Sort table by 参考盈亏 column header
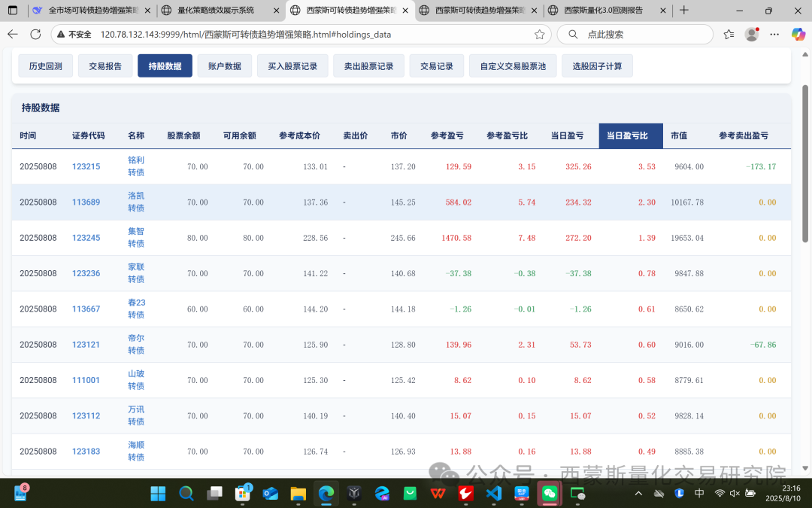The height and width of the screenshot is (508, 812). point(447,135)
